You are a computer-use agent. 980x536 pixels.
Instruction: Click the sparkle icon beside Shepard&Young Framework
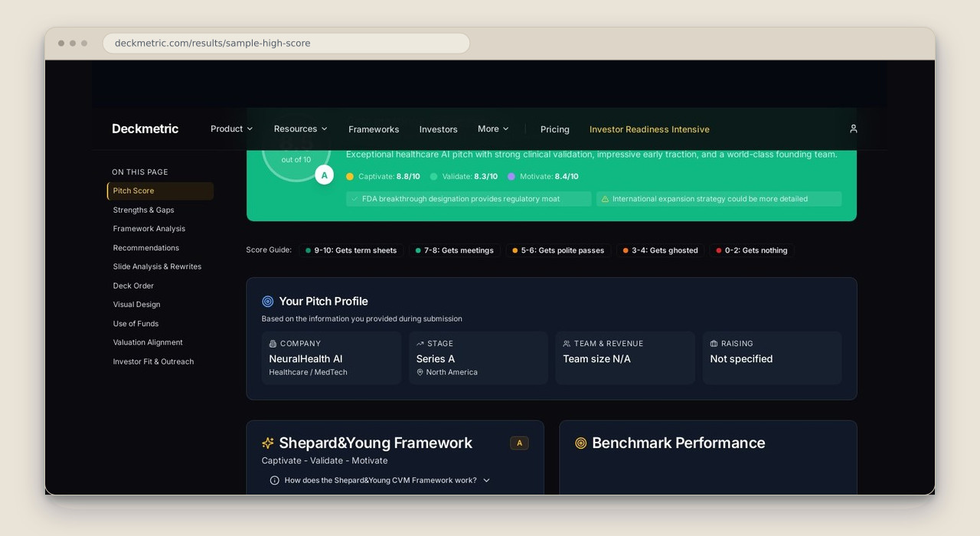268,443
